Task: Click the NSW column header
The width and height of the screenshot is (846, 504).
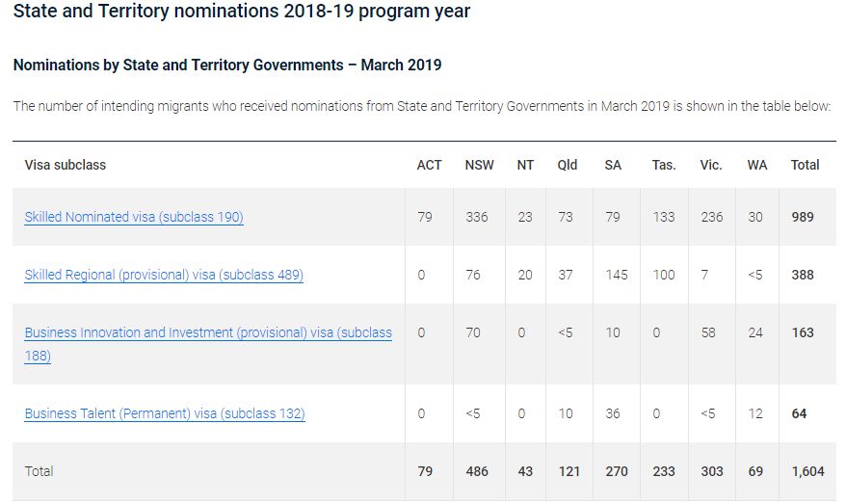Action: click(x=479, y=165)
